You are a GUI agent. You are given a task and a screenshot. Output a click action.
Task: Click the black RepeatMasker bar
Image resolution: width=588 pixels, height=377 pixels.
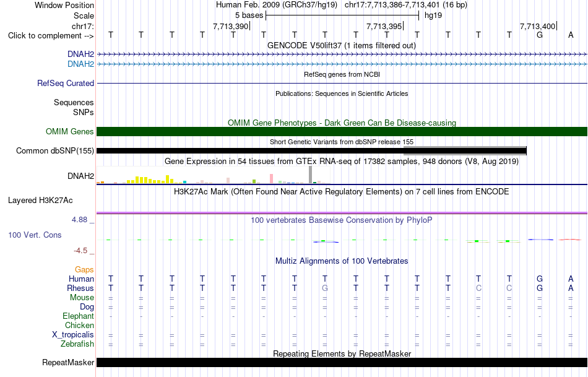point(342,362)
